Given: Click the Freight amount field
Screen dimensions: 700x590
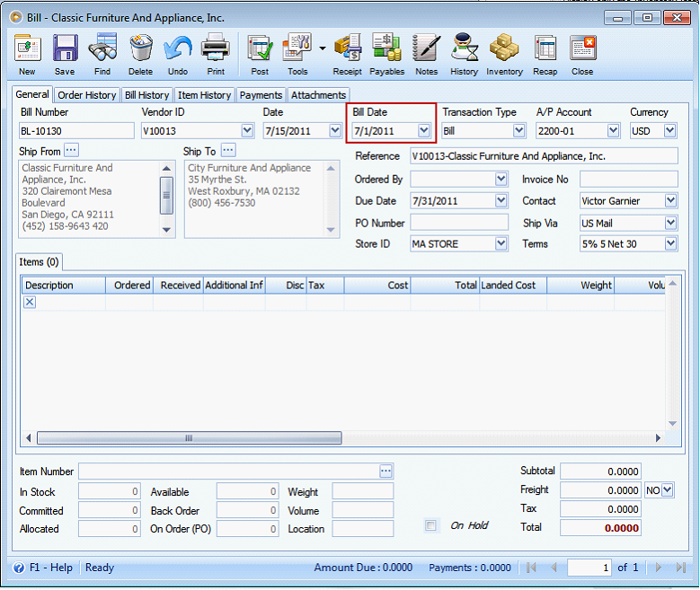Looking at the screenshot, I should pos(600,490).
